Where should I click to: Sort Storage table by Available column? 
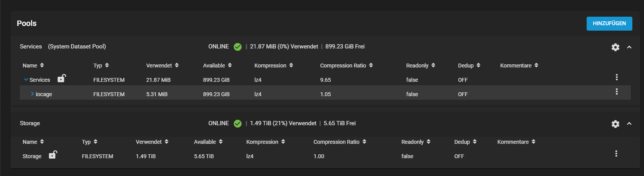208,142
